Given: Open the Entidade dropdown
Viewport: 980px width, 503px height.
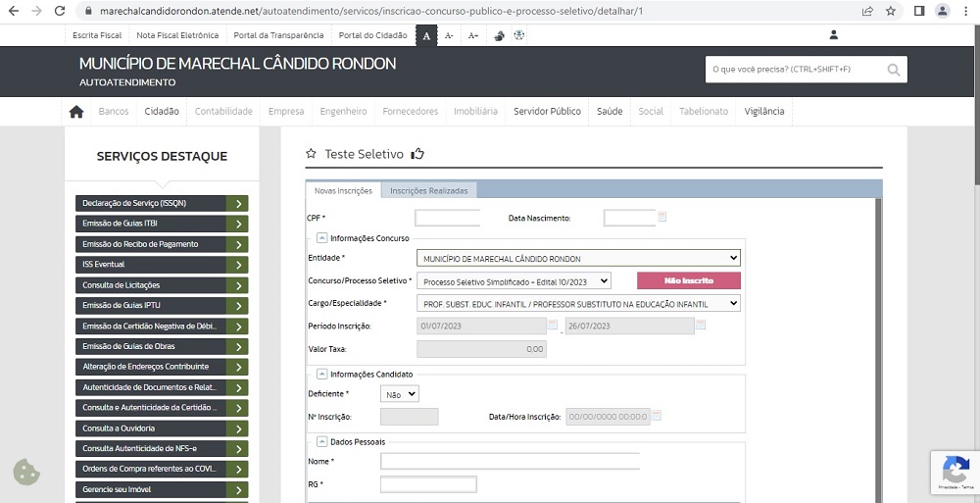Looking at the screenshot, I should point(578,259).
